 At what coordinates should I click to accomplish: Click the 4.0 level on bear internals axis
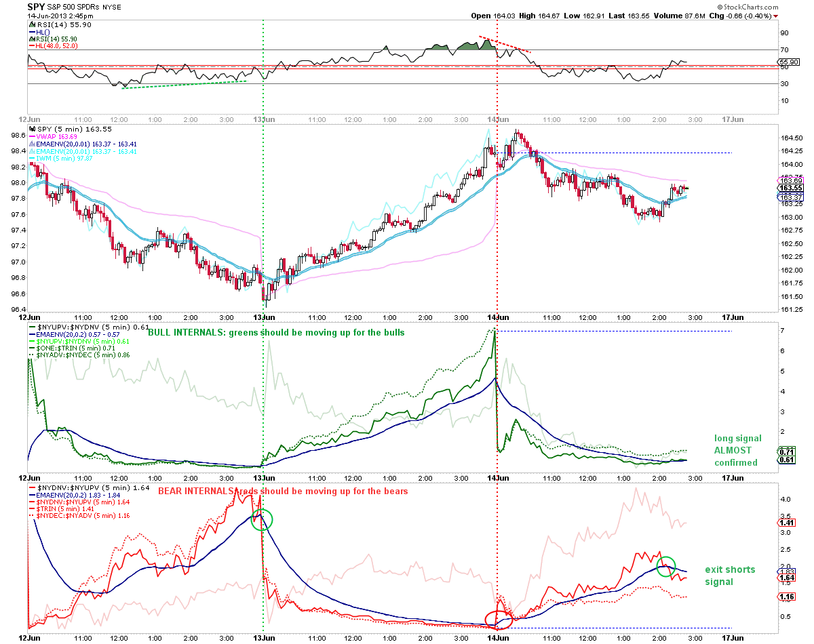coord(784,500)
